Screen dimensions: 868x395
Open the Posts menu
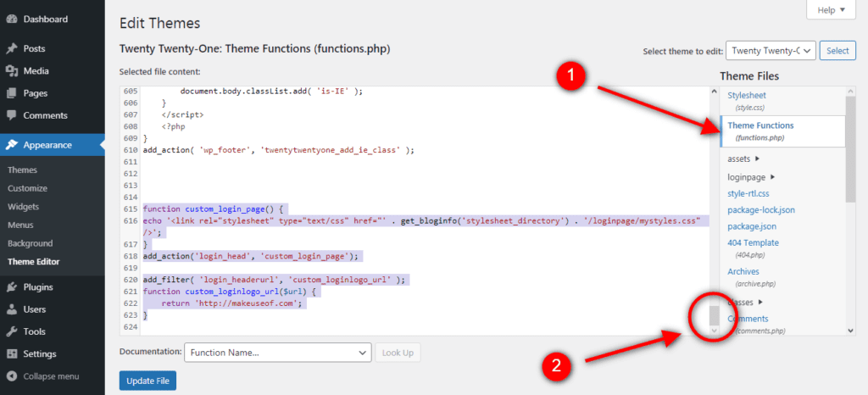pos(34,48)
